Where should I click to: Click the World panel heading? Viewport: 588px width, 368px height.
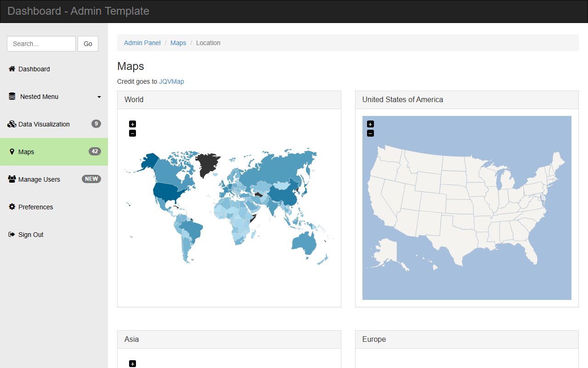coord(229,100)
